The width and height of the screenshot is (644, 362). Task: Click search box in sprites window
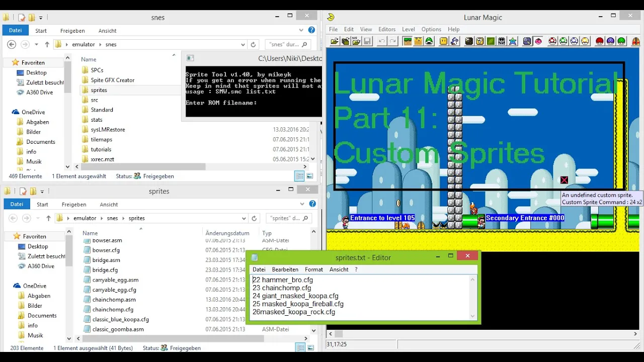tap(288, 218)
